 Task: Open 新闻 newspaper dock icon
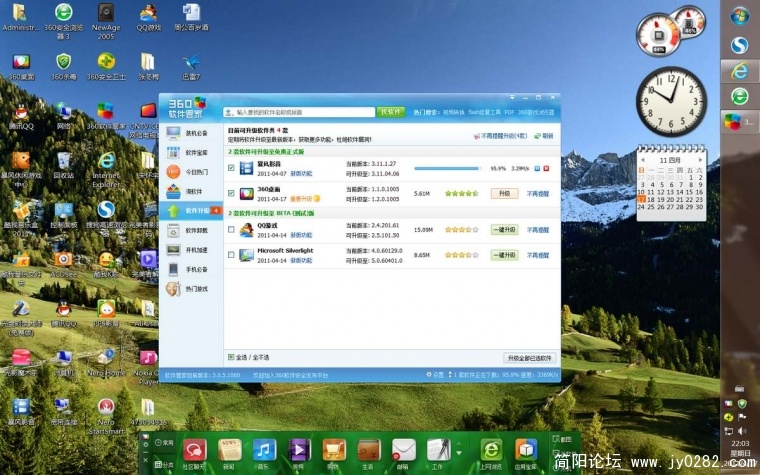point(230,455)
